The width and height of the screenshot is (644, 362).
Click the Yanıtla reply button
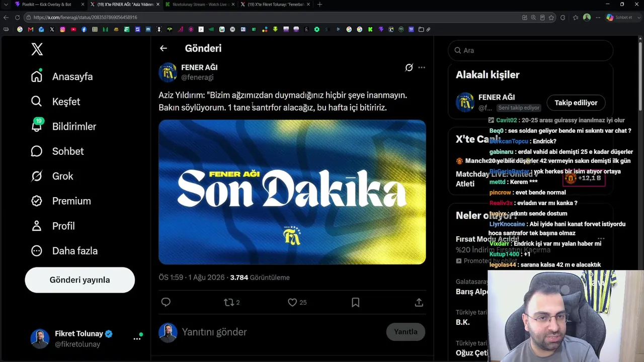tap(406, 332)
